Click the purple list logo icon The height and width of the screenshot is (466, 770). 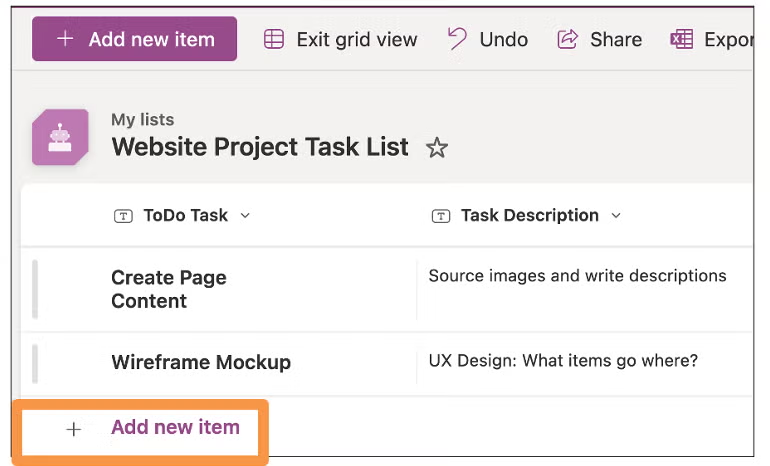click(60, 137)
